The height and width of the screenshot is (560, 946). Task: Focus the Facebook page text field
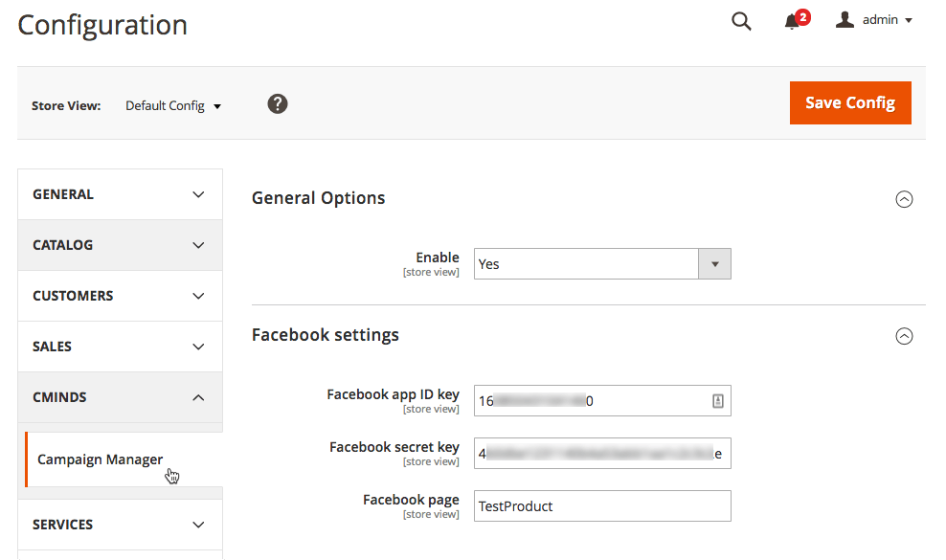click(x=601, y=506)
